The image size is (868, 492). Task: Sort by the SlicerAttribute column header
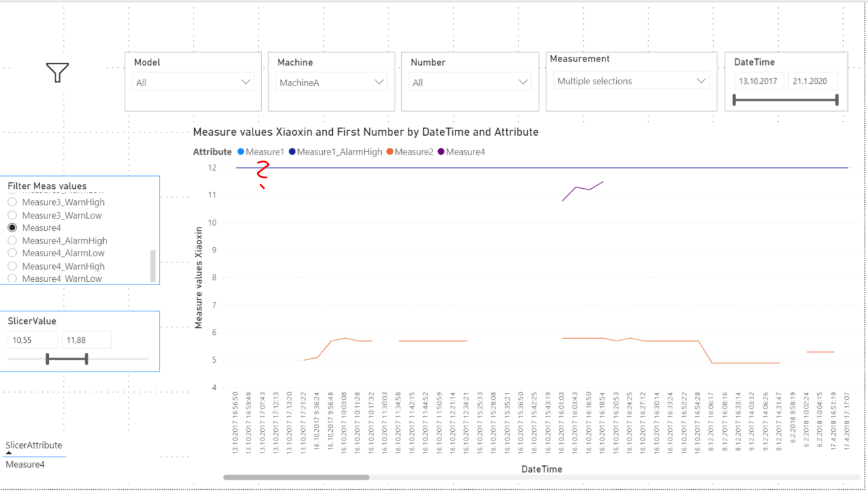click(33, 445)
